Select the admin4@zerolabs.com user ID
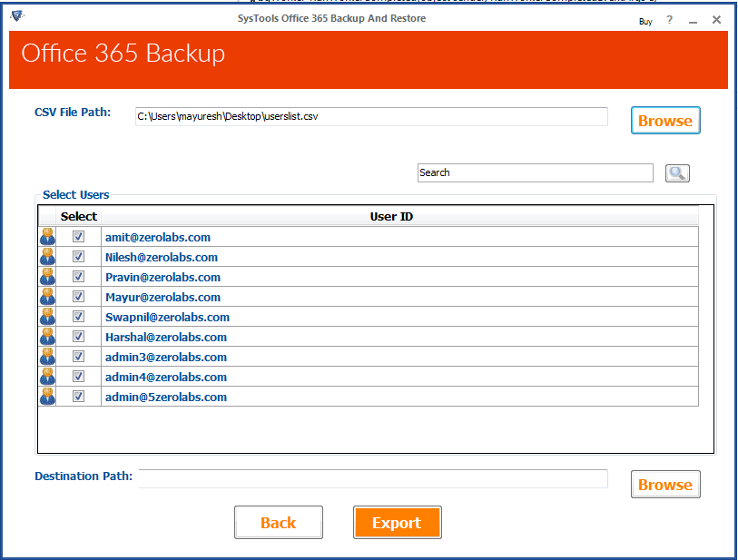Viewport: 738px width, 560px height. click(166, 377)
